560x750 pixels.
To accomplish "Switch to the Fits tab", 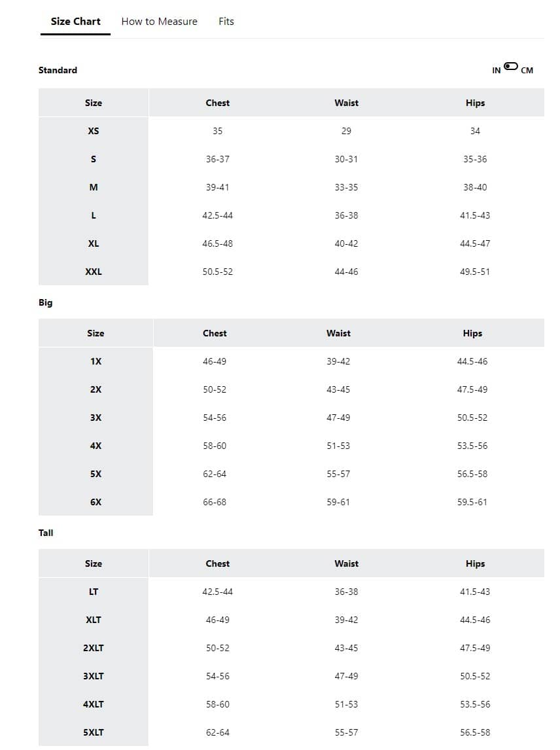I will click(x=226, y=22).
